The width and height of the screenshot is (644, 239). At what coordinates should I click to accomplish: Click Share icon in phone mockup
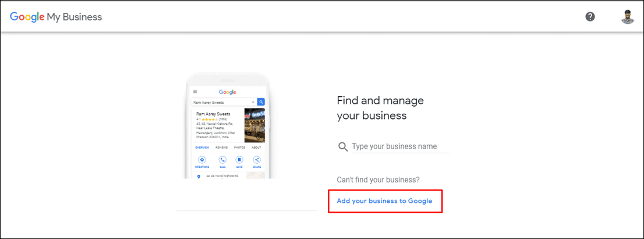tap(256, 160)
